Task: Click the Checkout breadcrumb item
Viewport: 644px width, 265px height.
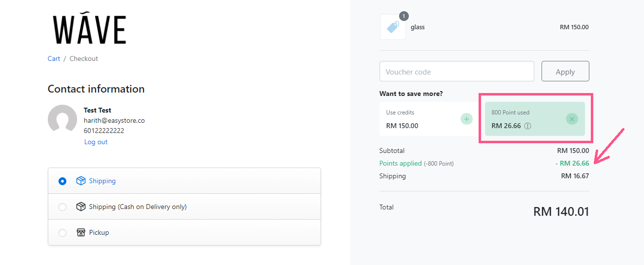Action: pos(83,58)
